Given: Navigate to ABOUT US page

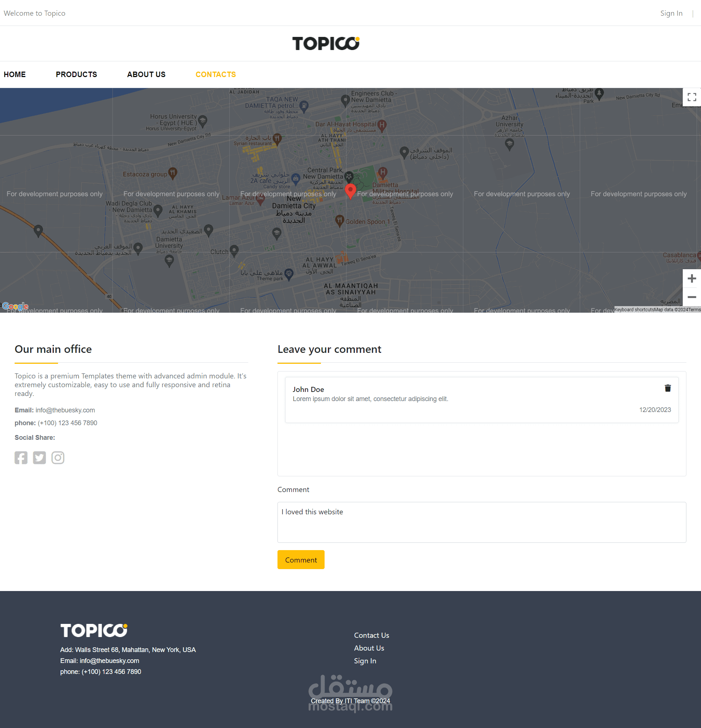Looking at the screenshot, I should (x=146, y=74).
